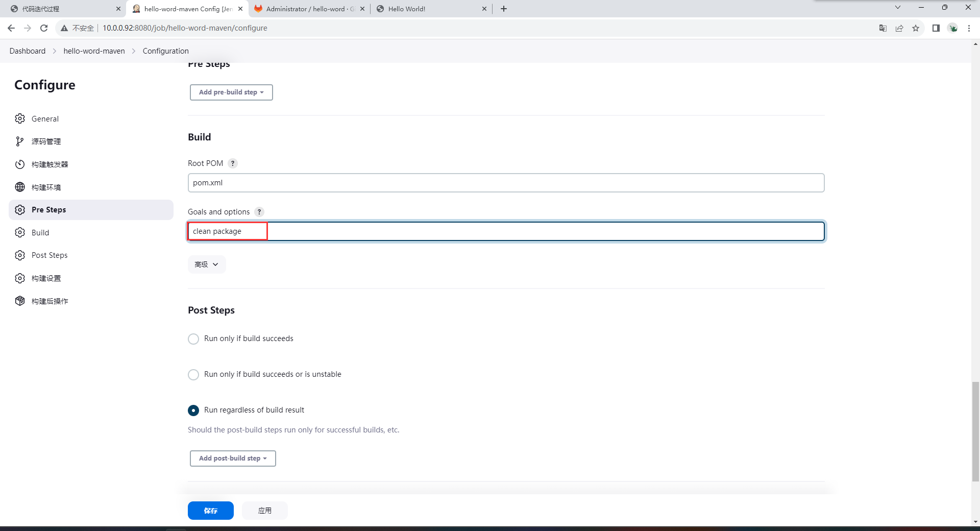Open the Add post-build step dropdown
This screenshot has width=980, height=531.
tap(233, 458)
